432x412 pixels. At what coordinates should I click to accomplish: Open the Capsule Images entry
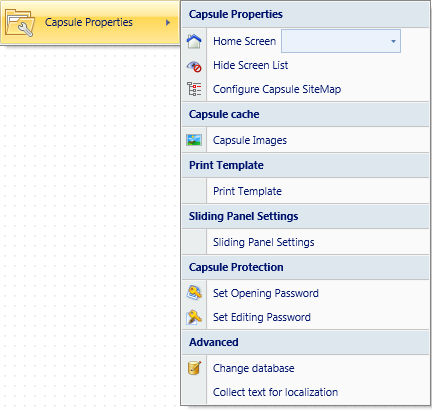coord(250,140)
